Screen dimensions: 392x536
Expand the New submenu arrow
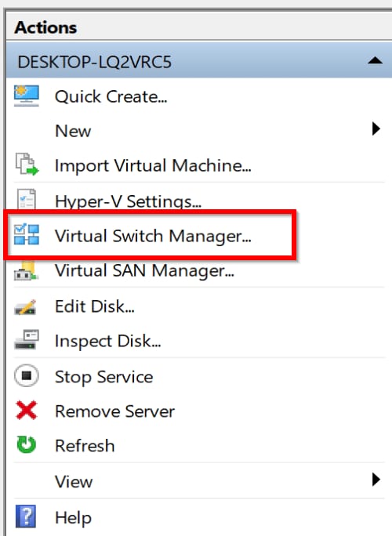(x=376, y=129)
